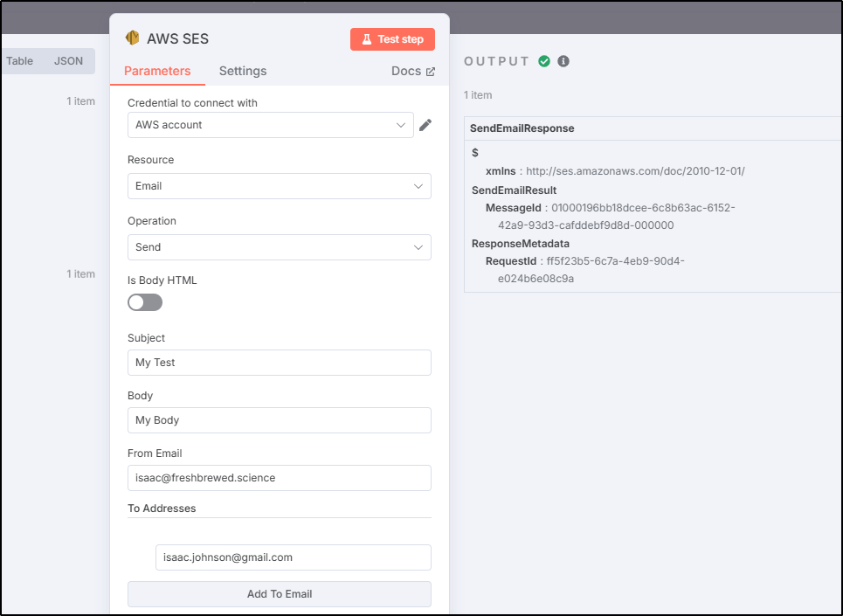
Task: Click the isaac.johnson@gmail.com address field
Action: tap(293, 557)
